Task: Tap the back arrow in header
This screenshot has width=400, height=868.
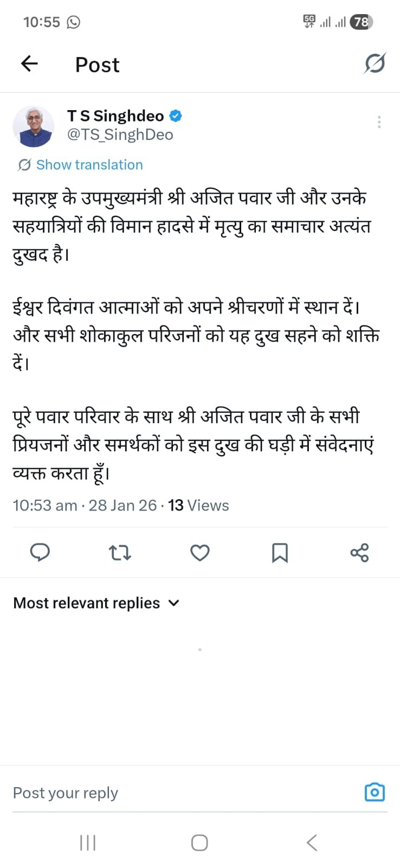Action: point(29,64)
